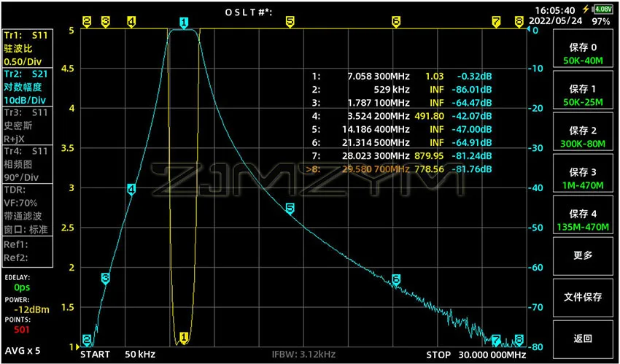Image resolution: width=620 pixels, height=364 pixels.
Task: Click cyan marker 2 at bottom left
Action: [x=87, y=340]
